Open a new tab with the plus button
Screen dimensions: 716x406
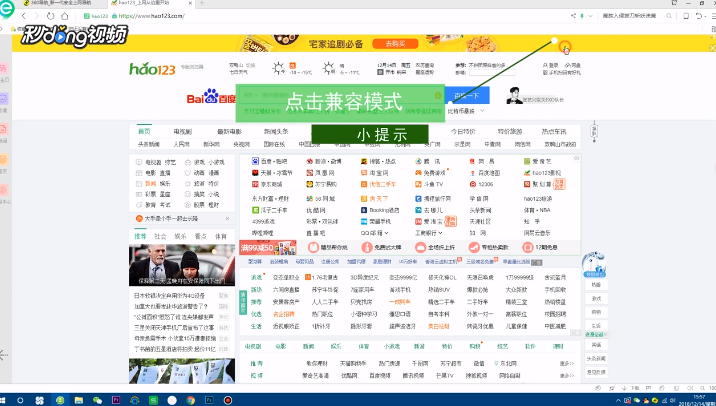202,3
